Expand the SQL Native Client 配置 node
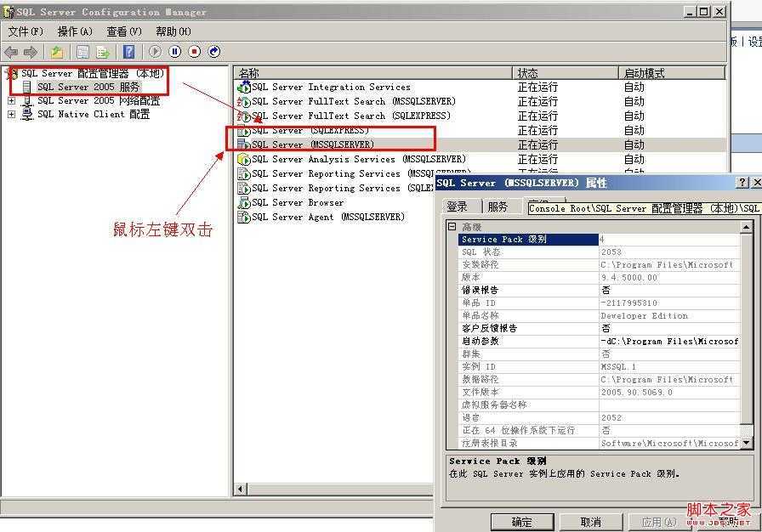 click(11, 115)
